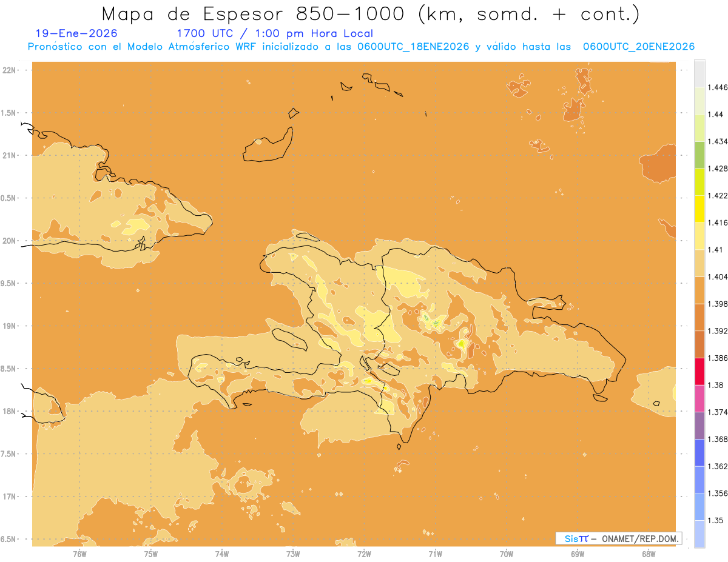The width and height of the screenshot is (728, 562).
Task: Click the bright yellow swatch between 1.416 and 1.422
Action: point(699,209)
